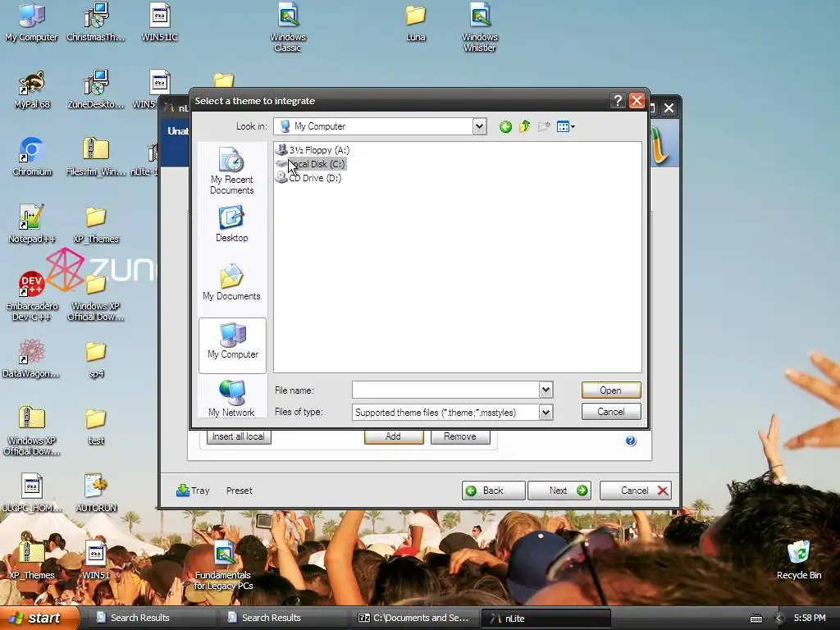Expand the Look in dropdown
The width and height of the screenshot is (840, 630).
coord(479,126)
